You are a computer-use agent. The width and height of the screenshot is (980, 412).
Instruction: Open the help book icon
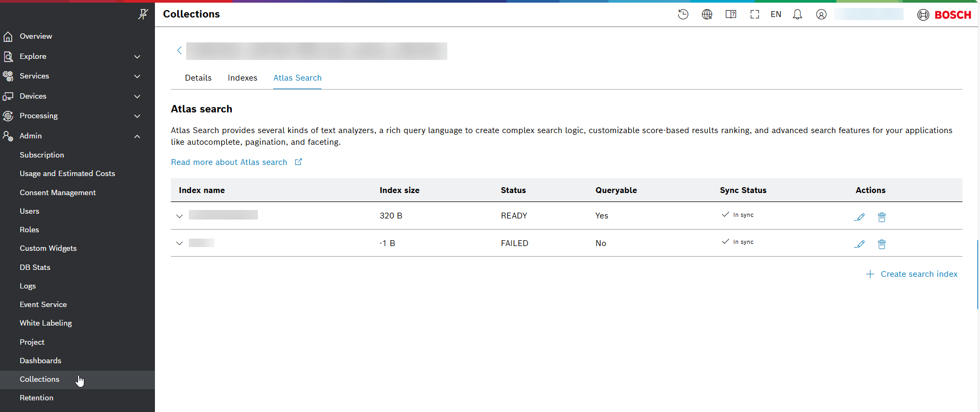[x=731, y=14]
